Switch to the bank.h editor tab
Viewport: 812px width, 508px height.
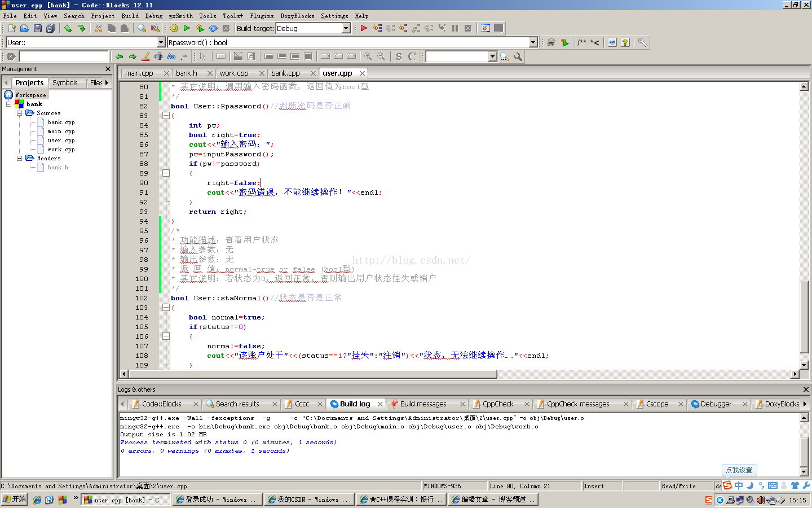point(187,73)
